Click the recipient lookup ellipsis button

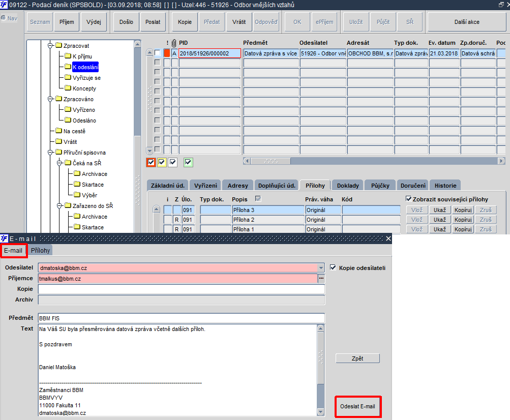tap(321, 279)
